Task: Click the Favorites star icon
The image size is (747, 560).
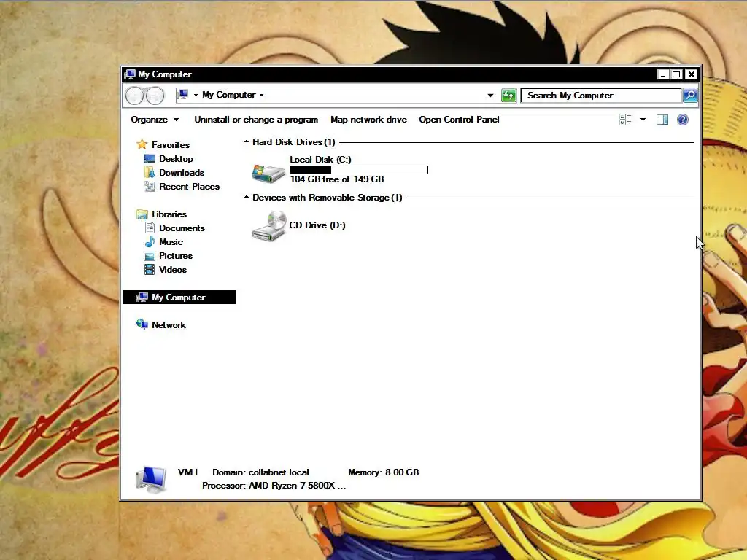Action: click(142, 144)
